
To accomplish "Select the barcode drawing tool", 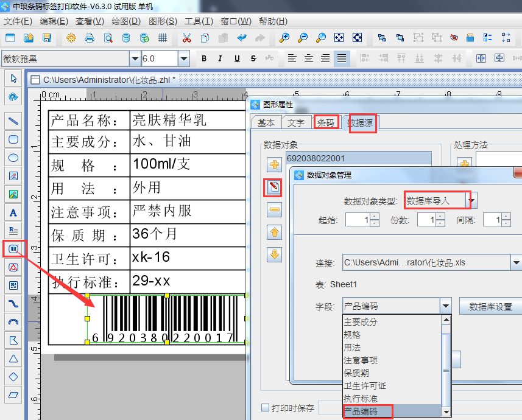I will (13, 248).
